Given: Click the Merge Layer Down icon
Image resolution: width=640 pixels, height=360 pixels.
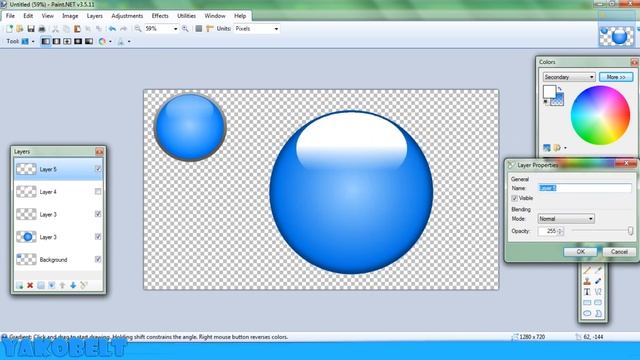Looking at the screenshot, I should (x=51, y=285).
